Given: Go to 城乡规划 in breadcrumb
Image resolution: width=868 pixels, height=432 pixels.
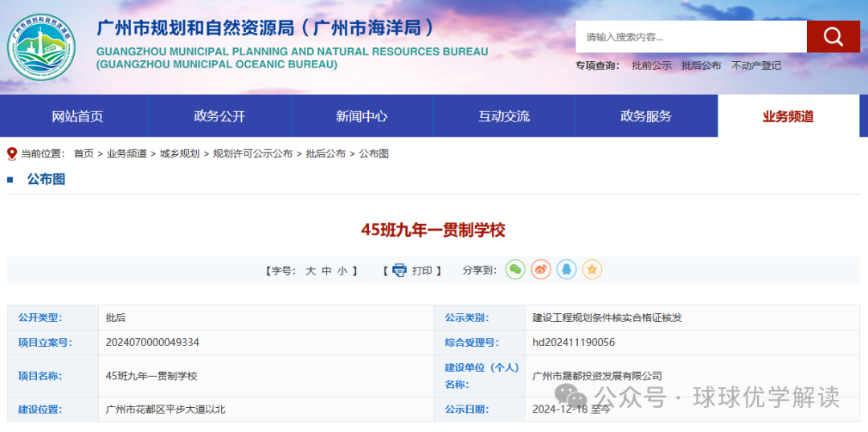Looking at the screenshot, I should pos(179,154).
